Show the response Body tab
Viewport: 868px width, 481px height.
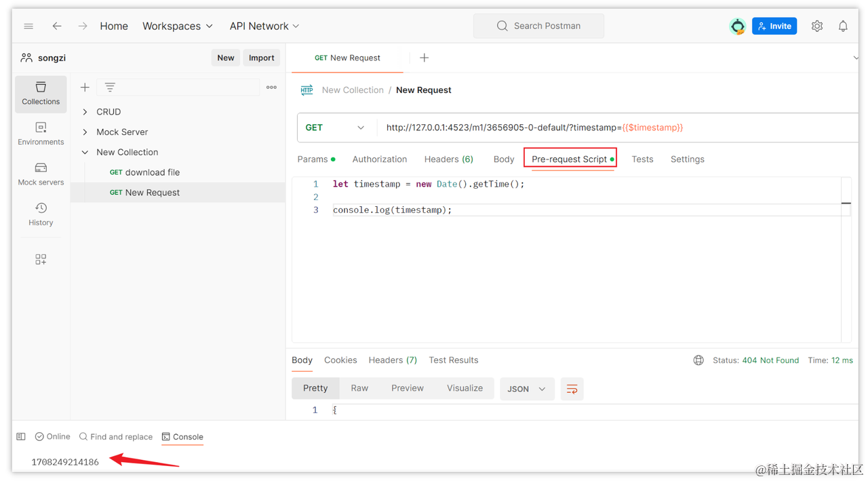tap(302, 360)
